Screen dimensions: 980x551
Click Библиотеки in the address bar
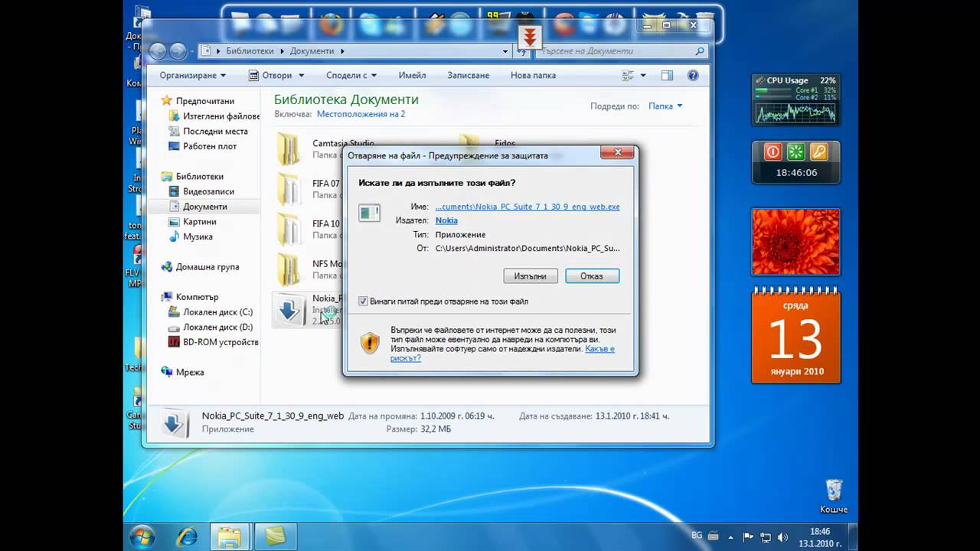250,51
